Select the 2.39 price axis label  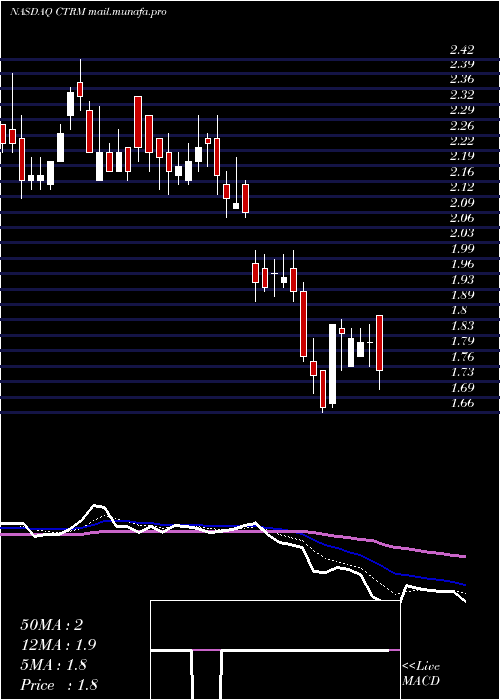coord(462,64)
